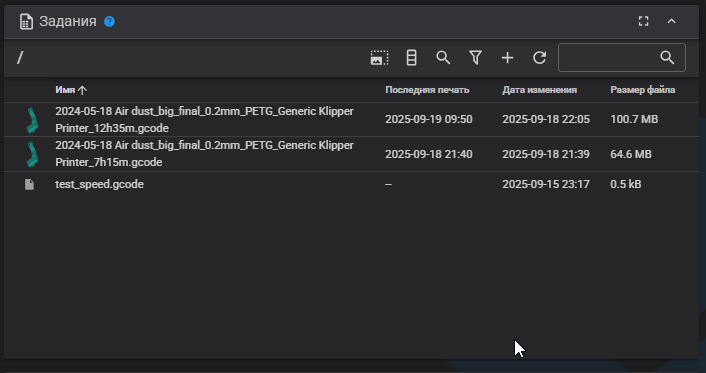
Task: Click the magnifier inside the search field
Action: pos(667,58)
